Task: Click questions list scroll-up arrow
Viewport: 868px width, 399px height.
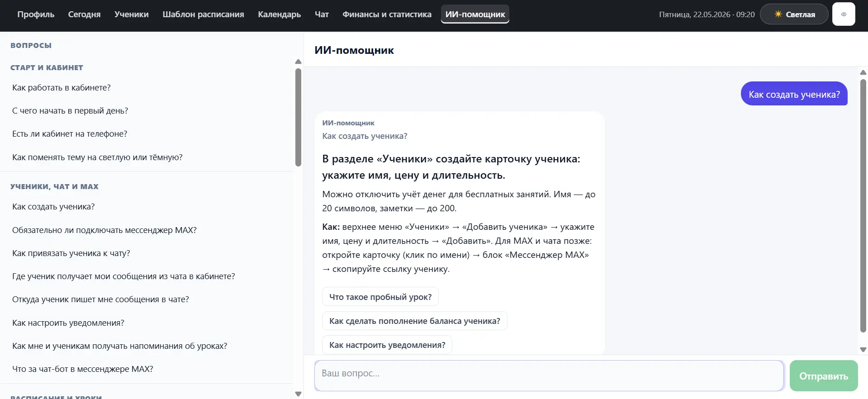Action: (x=298, y=62)
